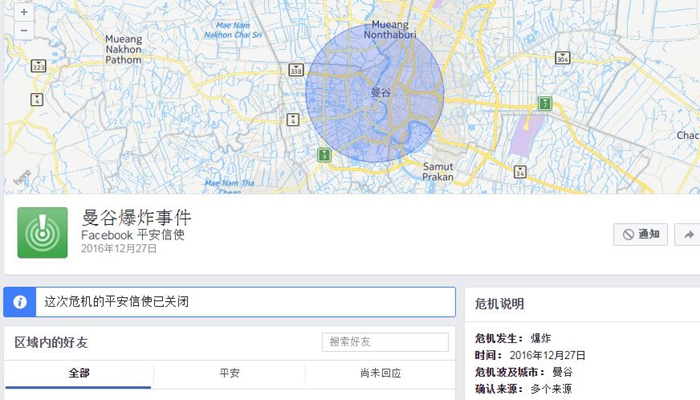Zoom in on the map

tap(24, 12)
